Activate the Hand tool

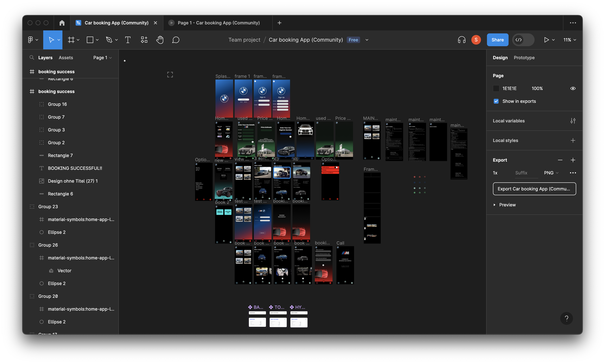pyautogui.click(x=160, y=40)
